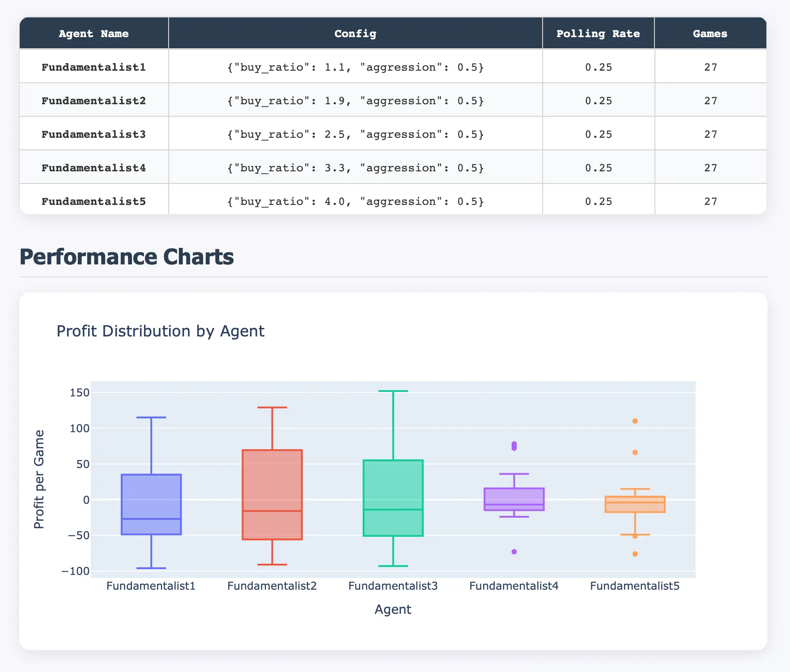Click the blue Fundamentalist1 box in chart
790x672 pixels.
click(x=151, y=497)
